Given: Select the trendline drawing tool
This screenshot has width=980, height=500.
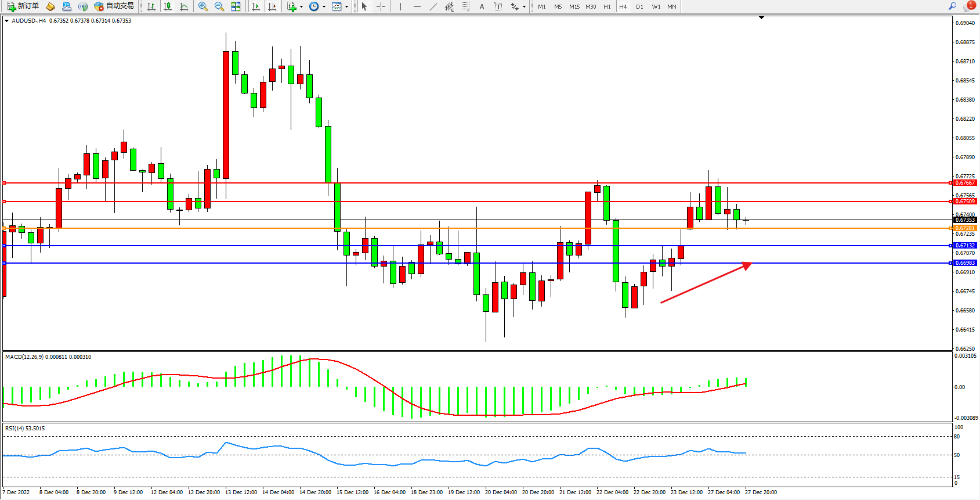Looking at the screenshot, I should [433, 6].
